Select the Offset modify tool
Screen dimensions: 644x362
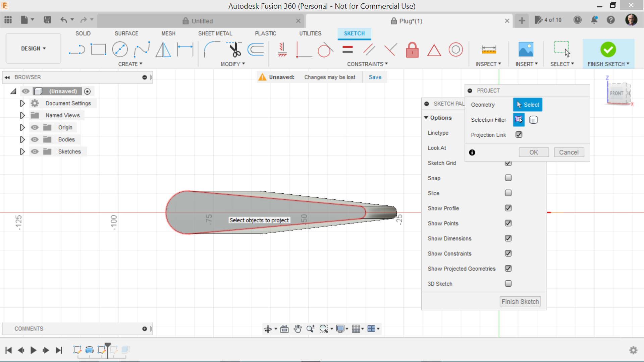tap(256, 50)
